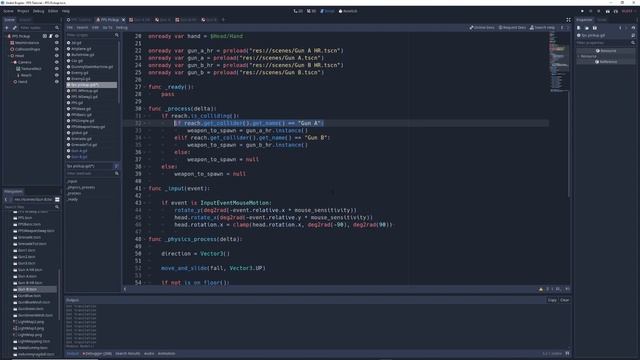
Task: Save resource with Inspector disk icon
Action: [595, 28]
